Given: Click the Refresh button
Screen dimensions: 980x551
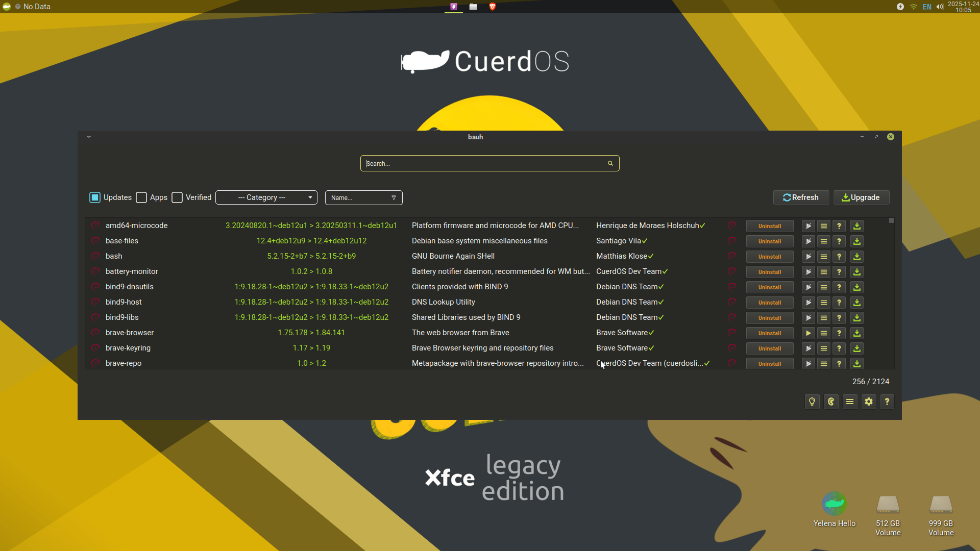Looking at the screenshot, I should click(801, 197).
